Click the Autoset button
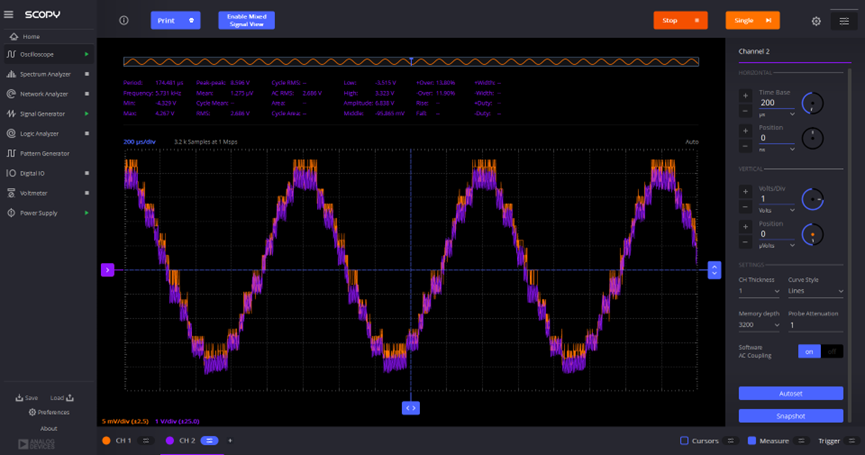The width and height of the screenshot is (865, 455). (791, 393)
